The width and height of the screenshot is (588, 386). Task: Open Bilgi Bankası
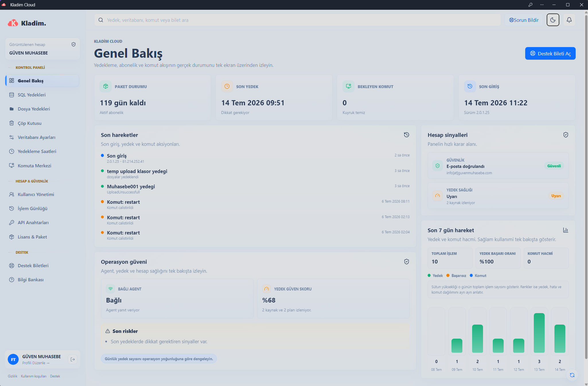pyautogui.click(x=42, y=280)
